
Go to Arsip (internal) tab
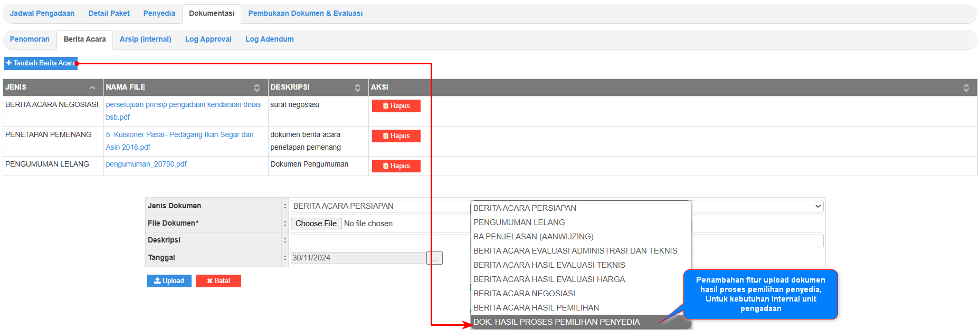(x=145, y=40)
